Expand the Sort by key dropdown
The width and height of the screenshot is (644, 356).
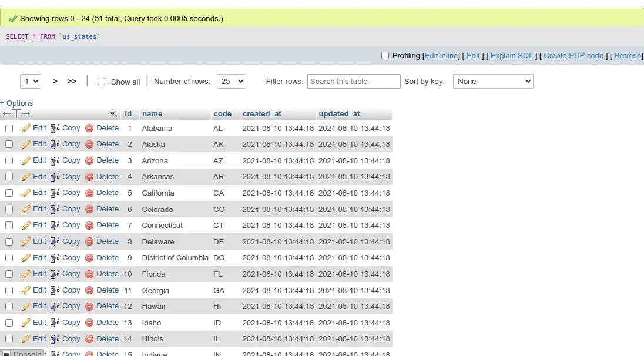pyautogui.click(x=492, y=82)
